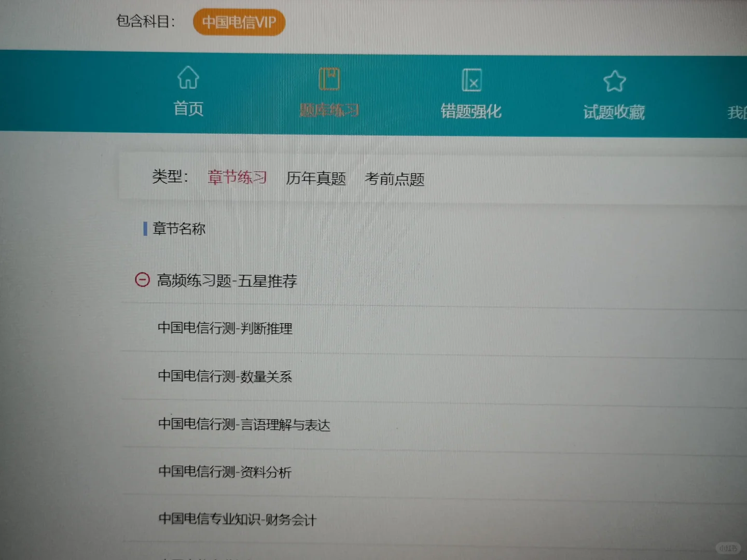Open 中国电信行测-资料分析 chapter
The height and width of the screenshot is (560, 747).
pyautogui.click(x=225, y=472)
